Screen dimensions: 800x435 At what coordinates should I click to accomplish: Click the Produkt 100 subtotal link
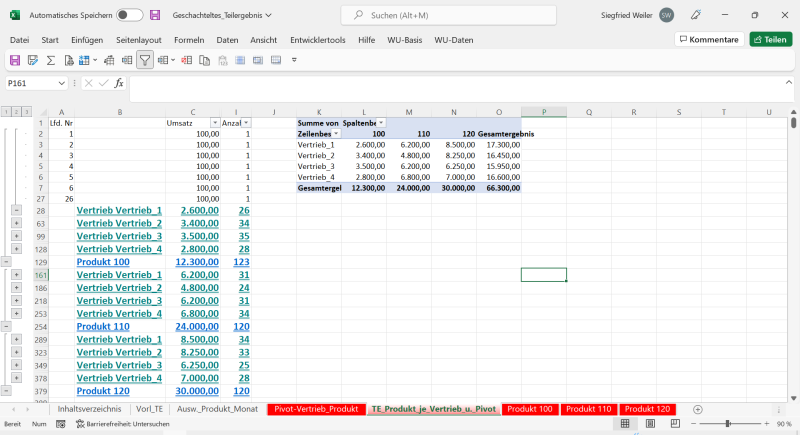tap(103, 262)
